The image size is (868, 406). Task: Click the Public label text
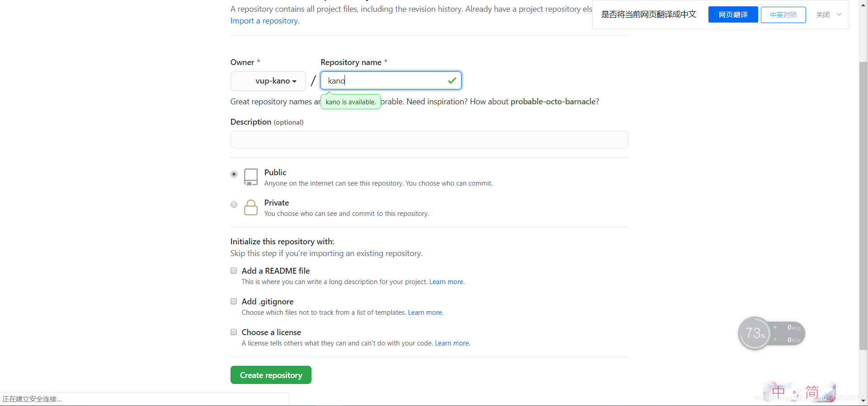tap(275, 173)
